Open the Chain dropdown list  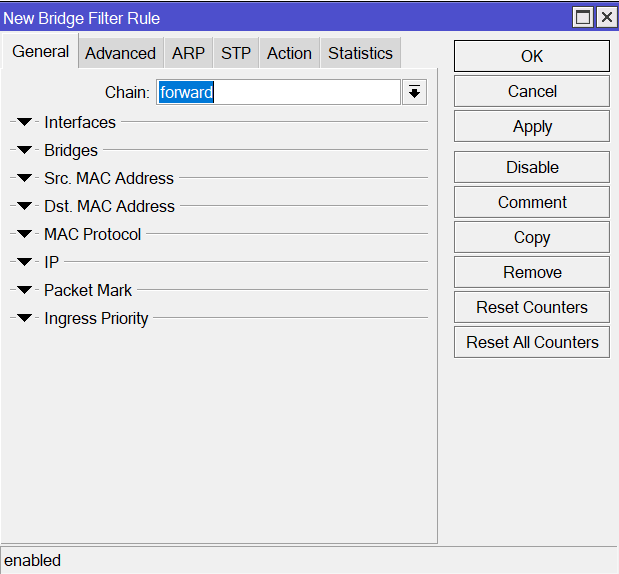click(x=414, y=92)
